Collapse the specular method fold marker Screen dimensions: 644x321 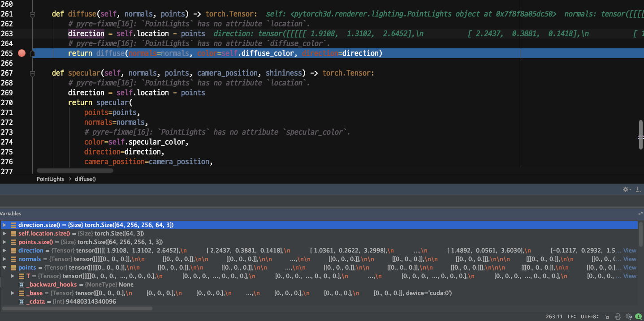pos(32,73)
